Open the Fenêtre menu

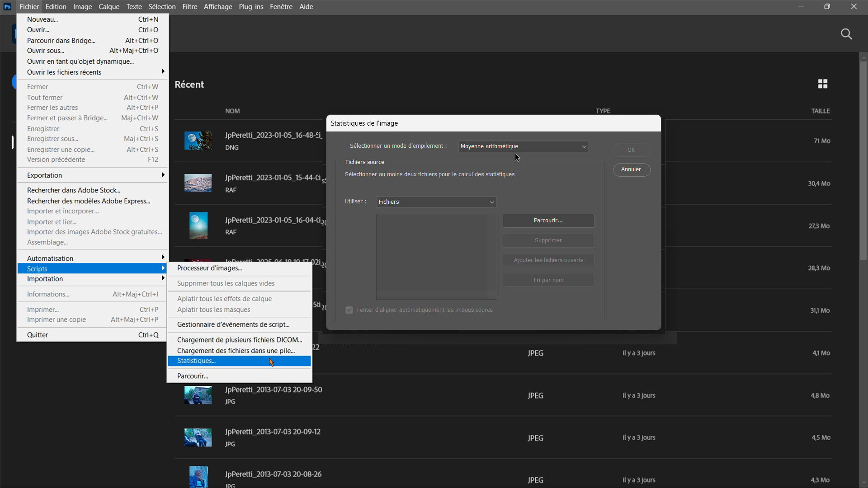pyautogui.click(x=281, y=7)
